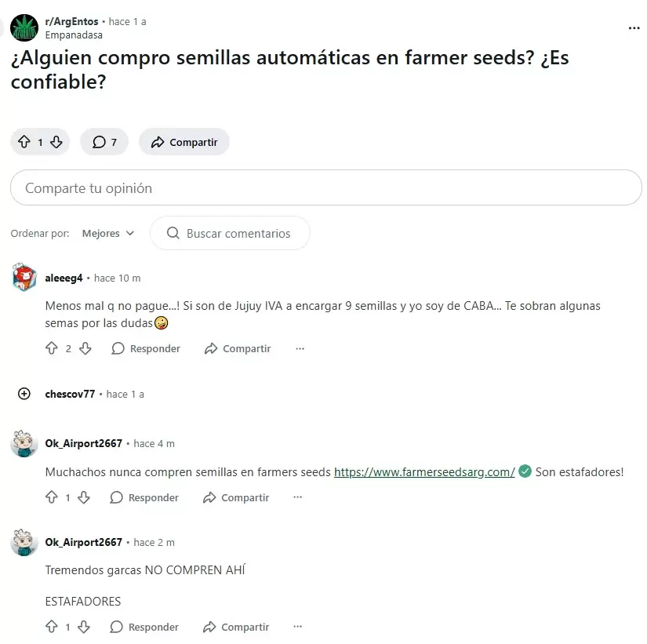Downvote Ok_Airport2667's first comment
647x644 pixels.
pyautogui.click(x=84, y=497)
